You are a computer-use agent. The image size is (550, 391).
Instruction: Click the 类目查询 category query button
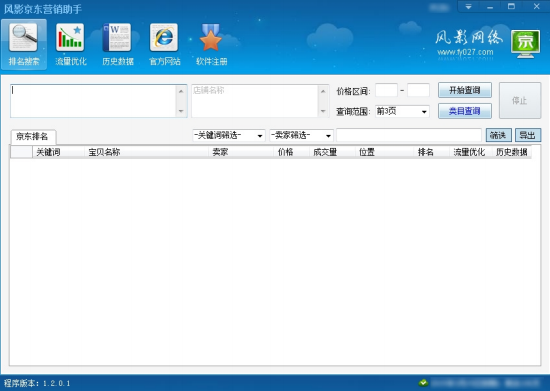465,111
